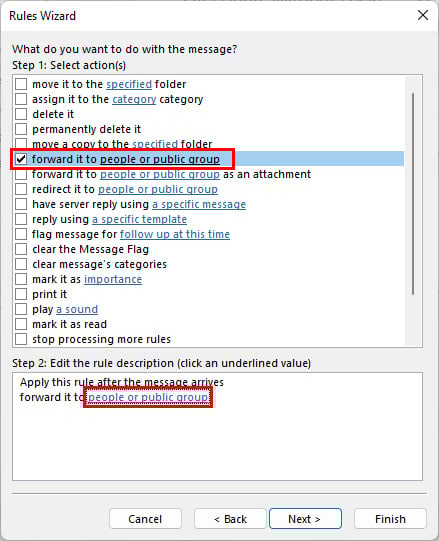Check 'assign it to the category' checkbox
The image size is (439, 541).
21,99
